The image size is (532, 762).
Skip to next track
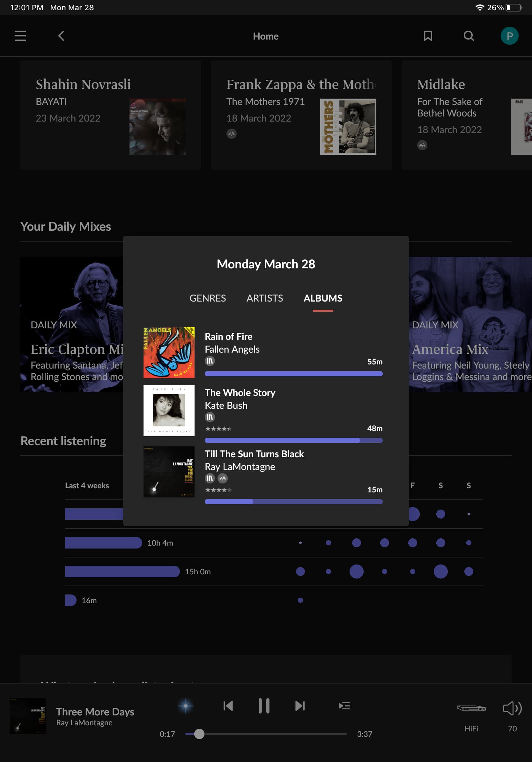(x=300, y=706)
